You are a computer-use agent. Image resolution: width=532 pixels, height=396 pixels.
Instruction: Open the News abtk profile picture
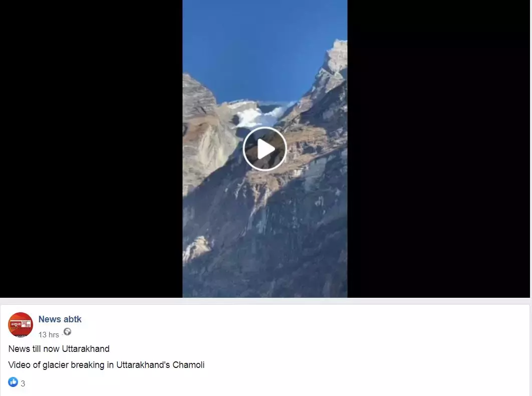pyautogui.click(x=21, y=325)
